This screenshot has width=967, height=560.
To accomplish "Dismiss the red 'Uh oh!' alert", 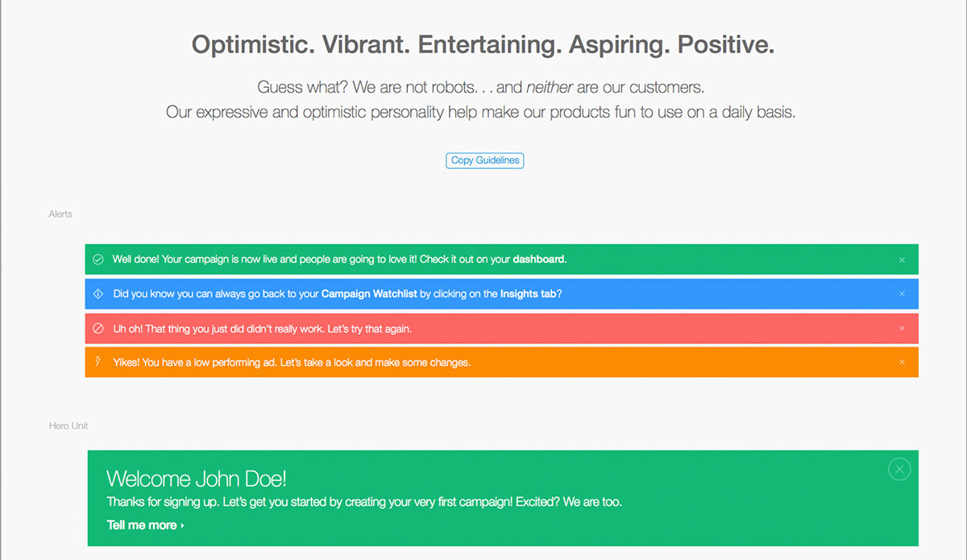I will pos(902,329).
